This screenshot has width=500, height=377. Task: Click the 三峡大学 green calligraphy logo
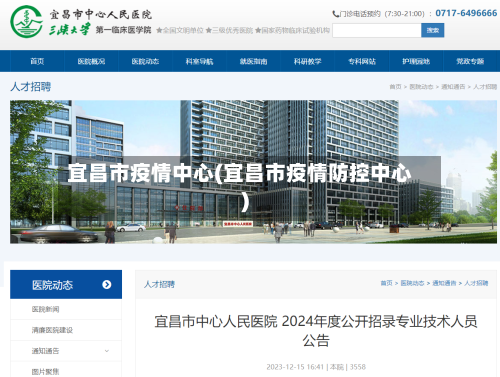(69, 29)
